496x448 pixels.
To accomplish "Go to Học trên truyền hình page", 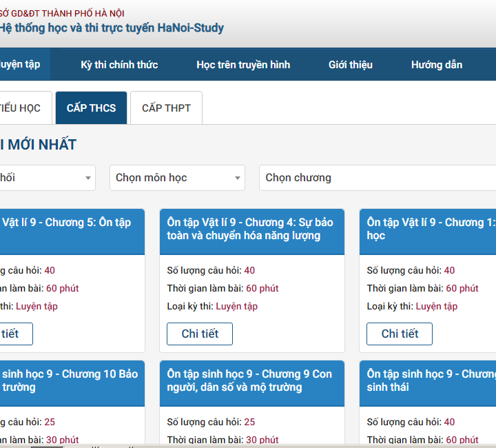I will 243,65.
